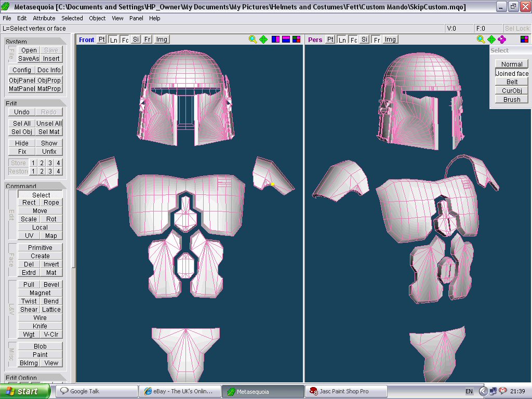Expand the Edit Option panel header
Viewport: 532px width, 399px height.
(x=35, y=377)
